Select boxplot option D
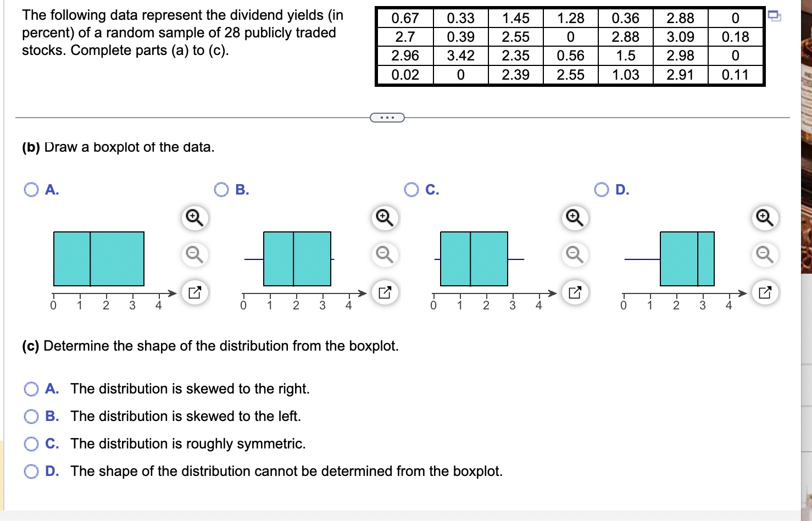The width and height of the screenshot is (812, 521). (x=602, y=190)
